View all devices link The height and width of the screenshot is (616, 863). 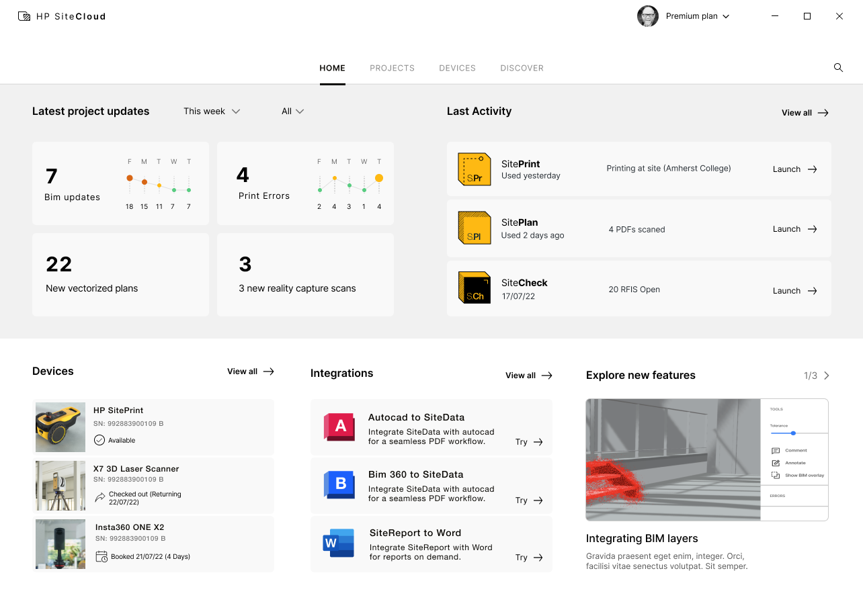(x=250, y=371)
